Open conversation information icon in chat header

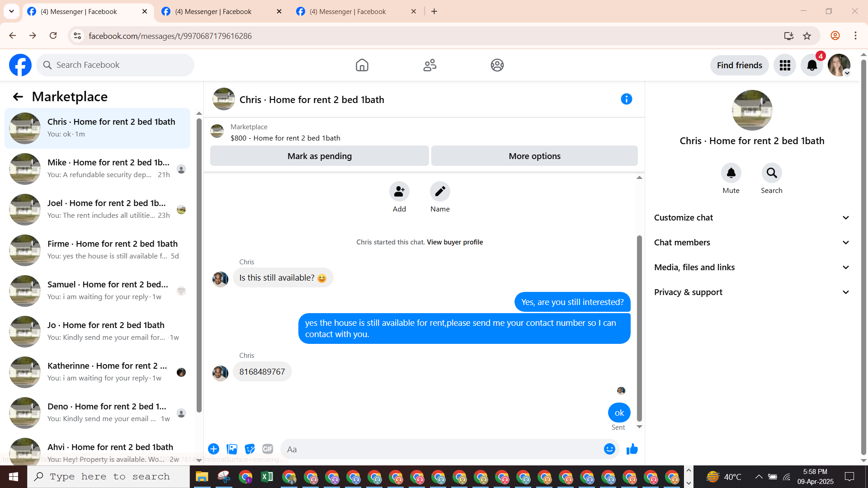[x=626, y=99]
